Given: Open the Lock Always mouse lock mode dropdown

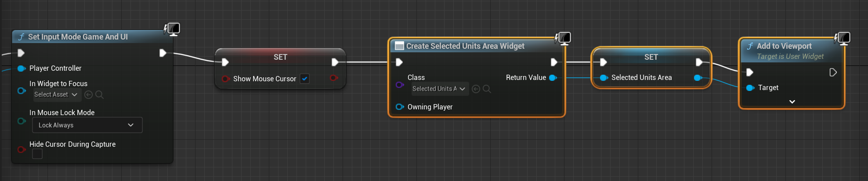Looking at the screenshot, I should (87, 125).
